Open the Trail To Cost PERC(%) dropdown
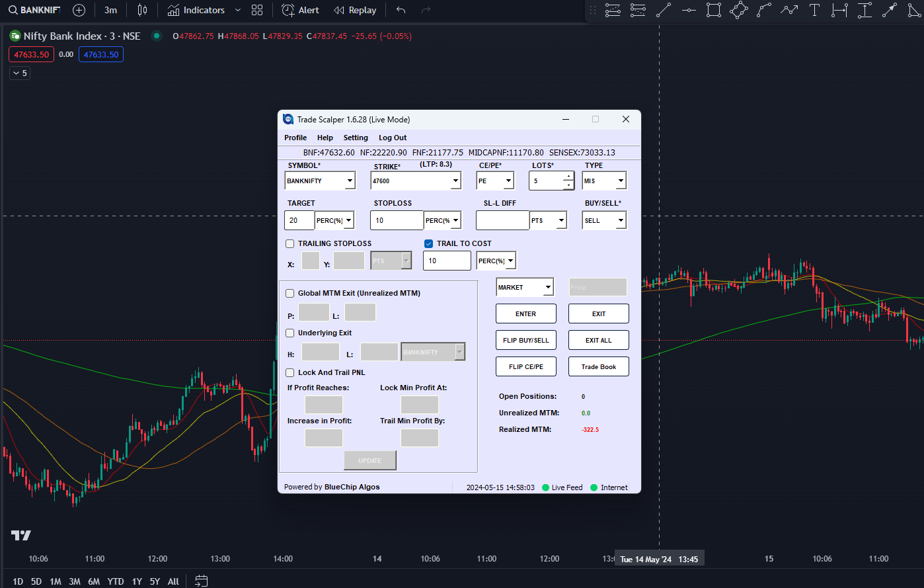Viewport: 924px width, 588px height. click(x=496, y=261)
